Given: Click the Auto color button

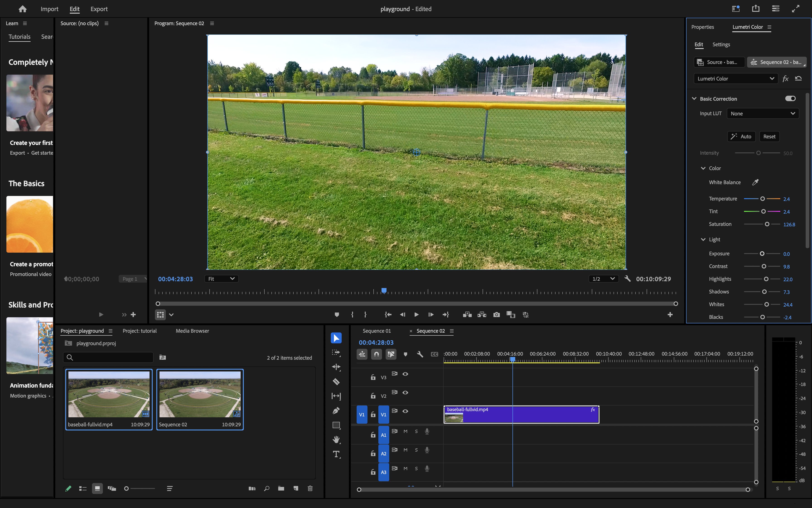Looking at the screenshot, I should point(741,136).
